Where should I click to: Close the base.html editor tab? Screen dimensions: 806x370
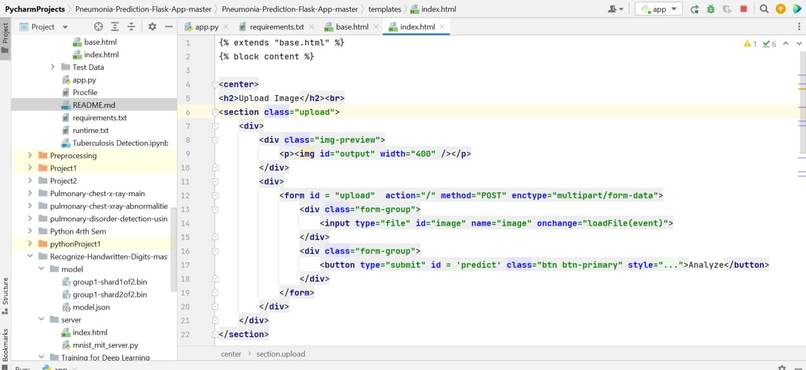point(376,27)
